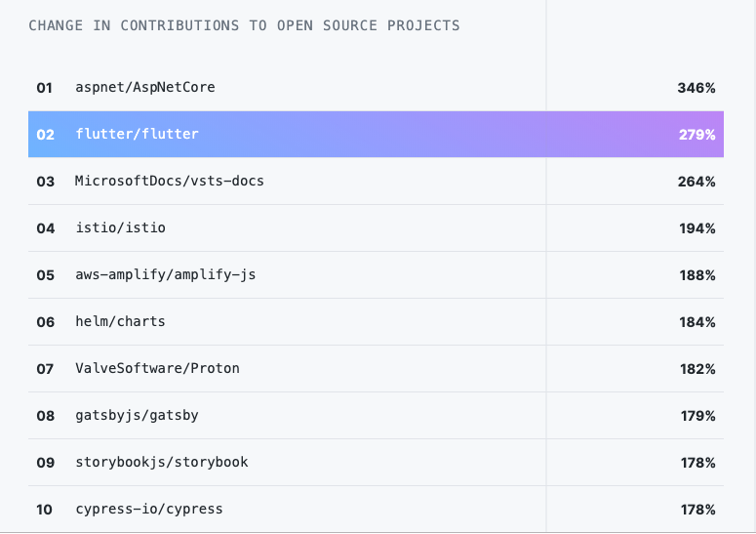Viewport: 756px width, 534px height.
Task: Click the 182% value for Proton
Action: (x=697, y=369)
